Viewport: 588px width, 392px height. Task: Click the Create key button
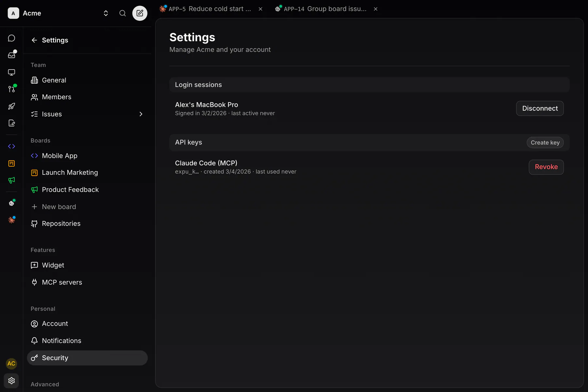coord(545,142)
